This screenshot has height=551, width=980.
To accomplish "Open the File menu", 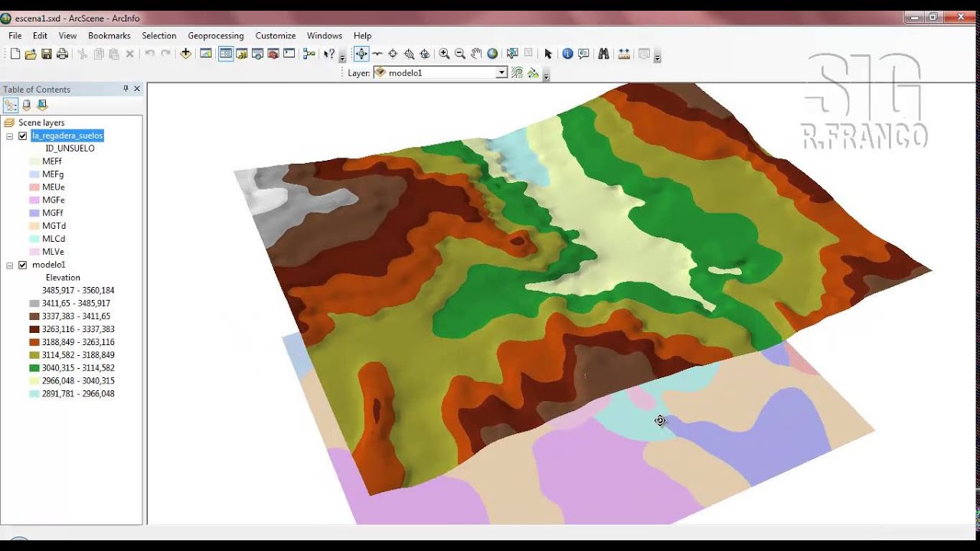I will 15,36.
